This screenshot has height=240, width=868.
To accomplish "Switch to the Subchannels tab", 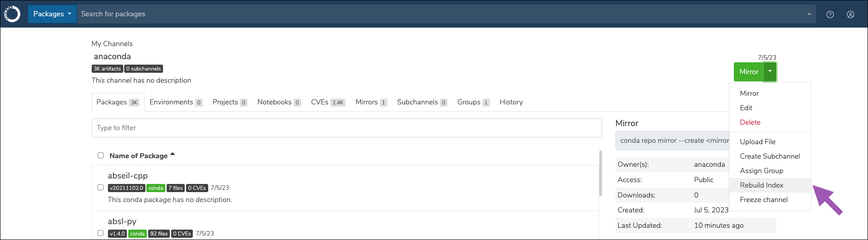I will [422, 102].
